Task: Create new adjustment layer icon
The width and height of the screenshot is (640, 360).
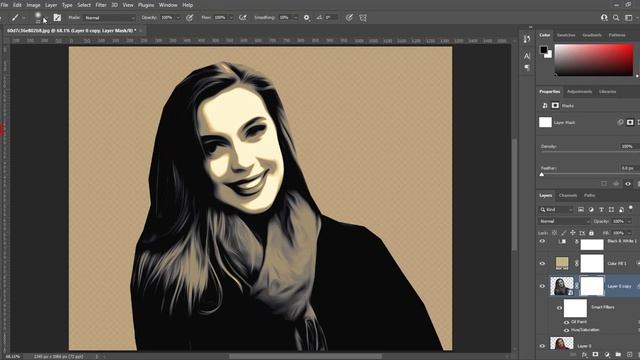Action: [x=607, y=355]
